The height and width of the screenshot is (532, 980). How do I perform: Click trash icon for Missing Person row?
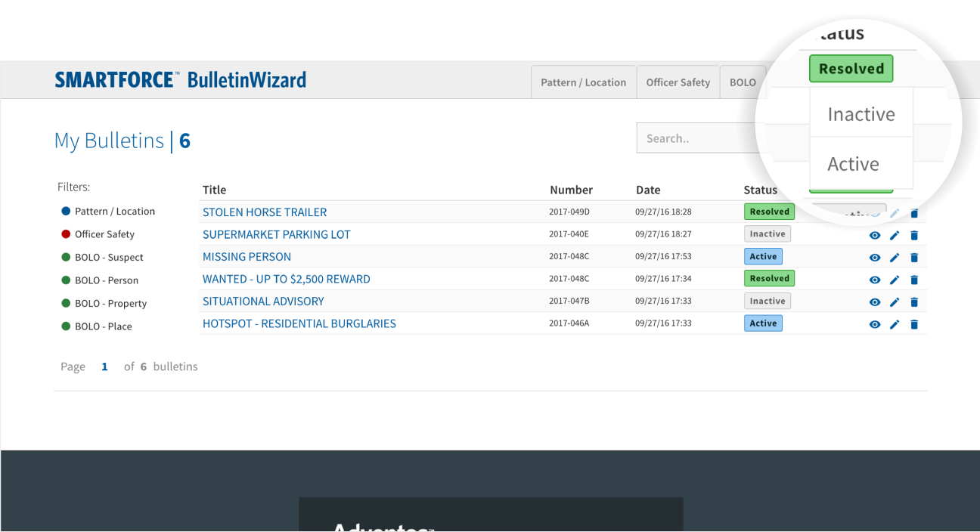(x=914, y=258)
